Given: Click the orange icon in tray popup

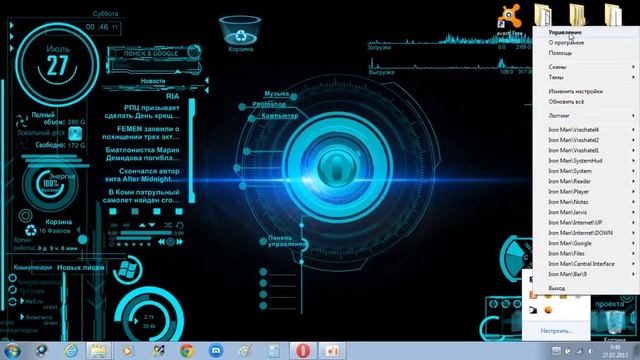Looking at the screenshot, I should 548,310.
